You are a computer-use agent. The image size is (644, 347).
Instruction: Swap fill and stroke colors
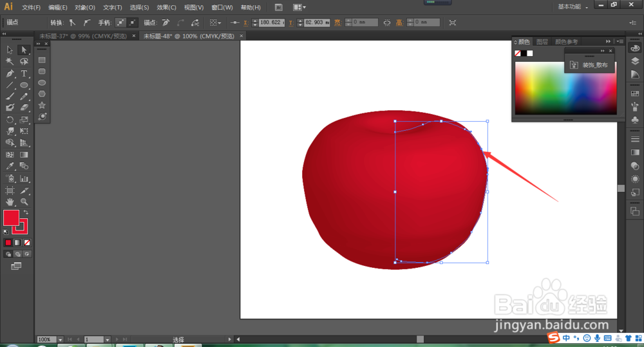[x=26, y=212]
